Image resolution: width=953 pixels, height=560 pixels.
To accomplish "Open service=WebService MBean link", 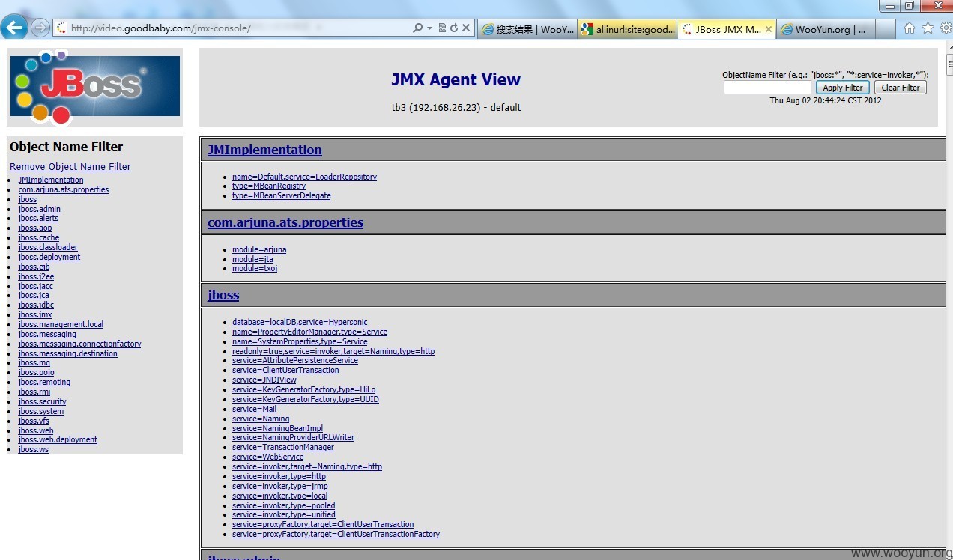I will click(x=267, y=457).
